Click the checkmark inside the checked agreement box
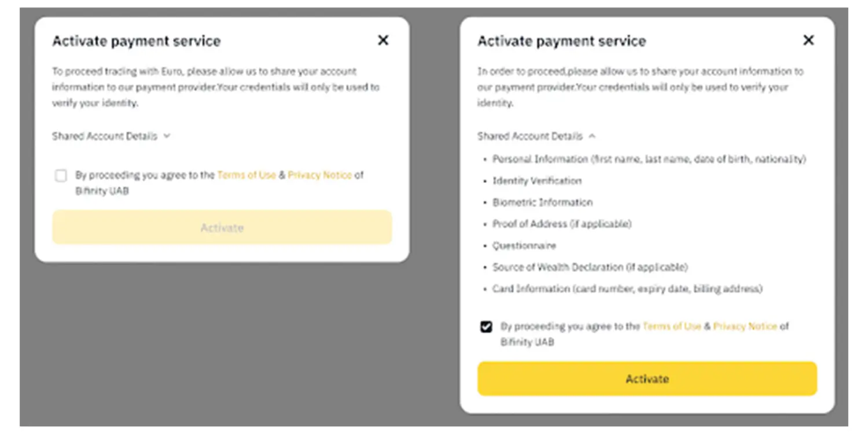The width and height of the screenshot is (868, 434). click(x=486, y=326)
